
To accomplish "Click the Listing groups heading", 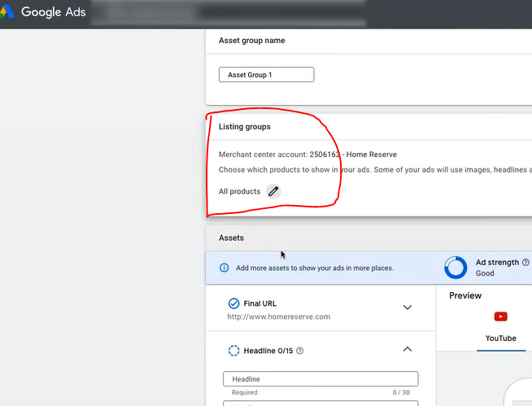I will (x=244, y=127).
